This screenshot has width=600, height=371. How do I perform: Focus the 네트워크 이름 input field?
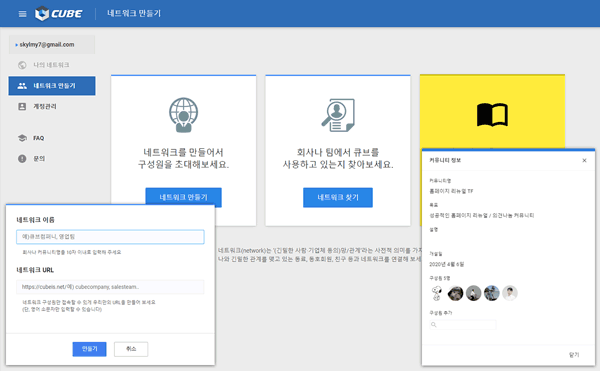pos(110,237)
